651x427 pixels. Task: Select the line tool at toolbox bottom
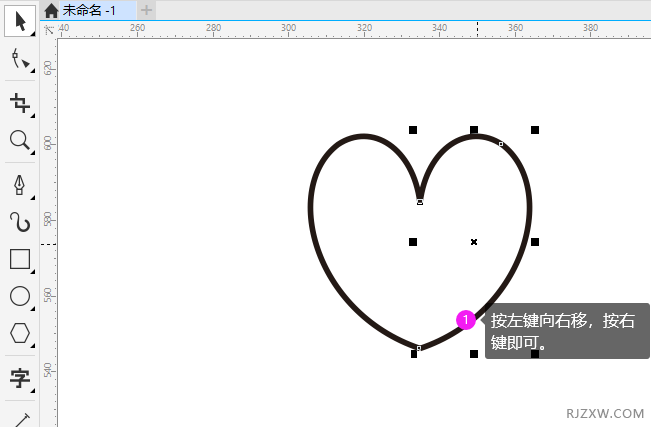pyautogui.click(x=21, y=420)
